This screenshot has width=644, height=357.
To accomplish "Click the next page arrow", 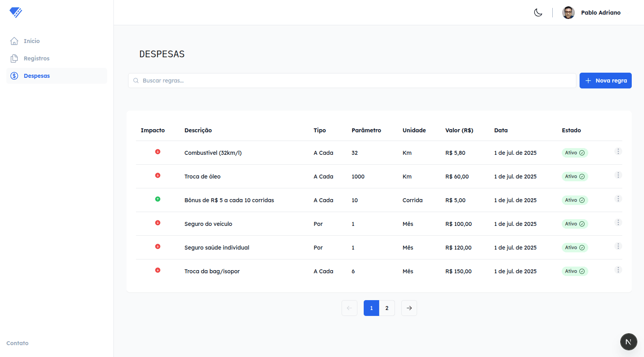I will click(x=409, y=308).
